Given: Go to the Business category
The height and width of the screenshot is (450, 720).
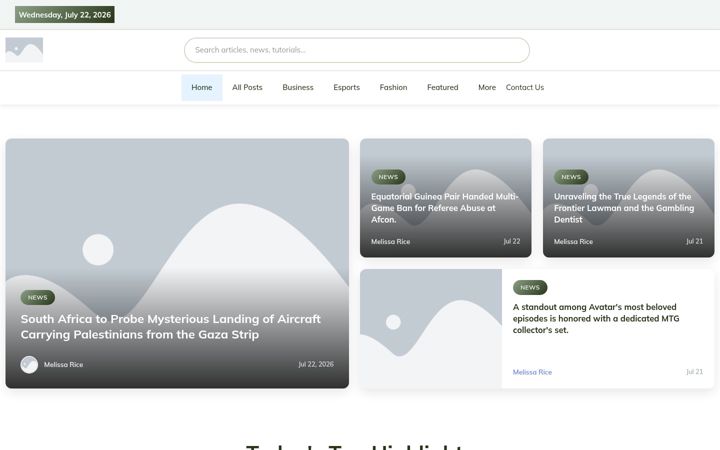Looking at the screenshot, I should click(298, 87).
